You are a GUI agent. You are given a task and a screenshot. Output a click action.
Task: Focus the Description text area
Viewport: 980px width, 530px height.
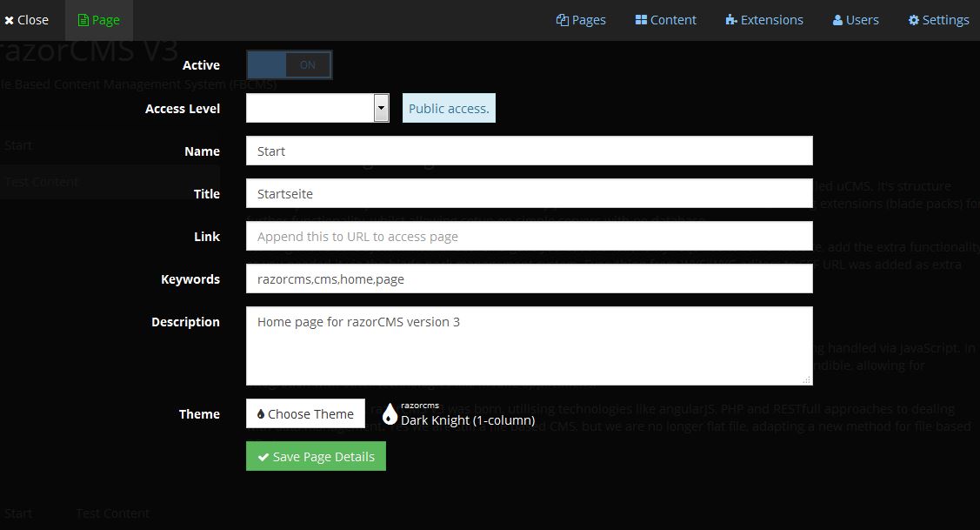tap(530, 346)
